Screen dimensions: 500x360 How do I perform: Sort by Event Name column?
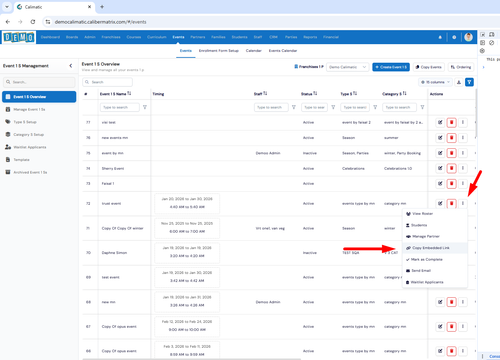[x=129, y=94]
